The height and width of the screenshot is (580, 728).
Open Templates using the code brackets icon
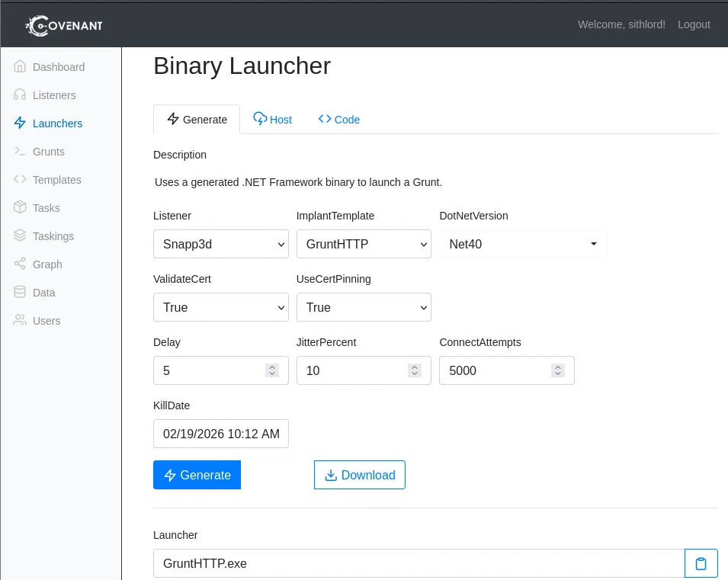point(19,180)
